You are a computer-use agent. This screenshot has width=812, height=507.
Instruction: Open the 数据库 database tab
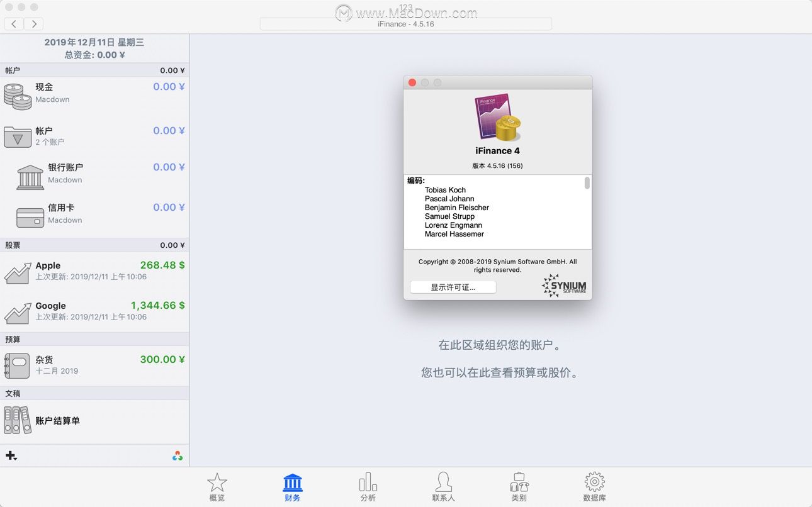pyautogui.click(x=595, y=487)
